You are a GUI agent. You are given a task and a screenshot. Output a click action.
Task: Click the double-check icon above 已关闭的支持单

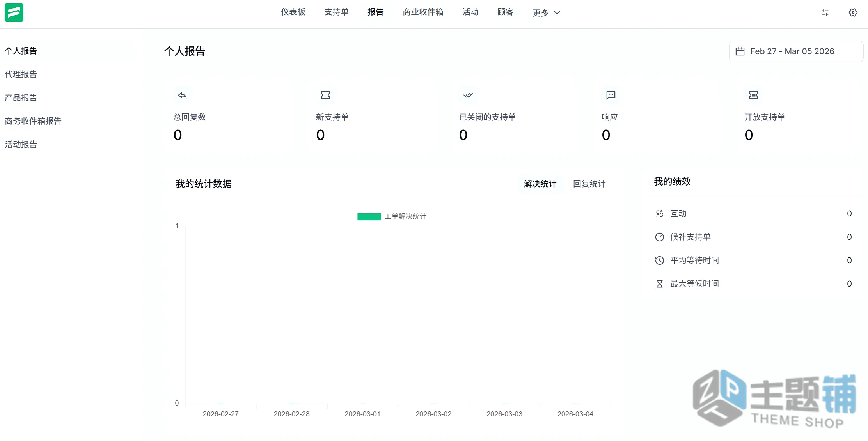(468, 95)
